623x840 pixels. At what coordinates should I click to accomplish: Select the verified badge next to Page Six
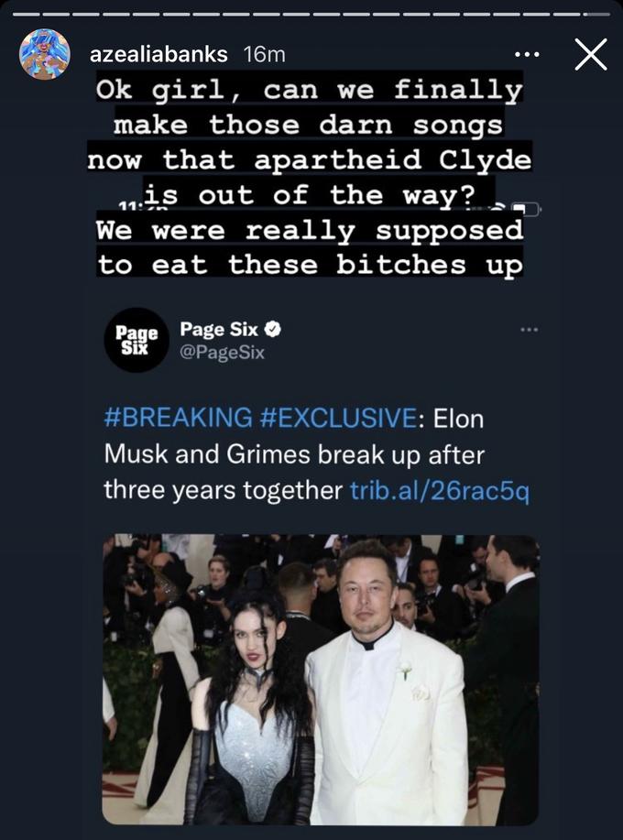(273, 330)
